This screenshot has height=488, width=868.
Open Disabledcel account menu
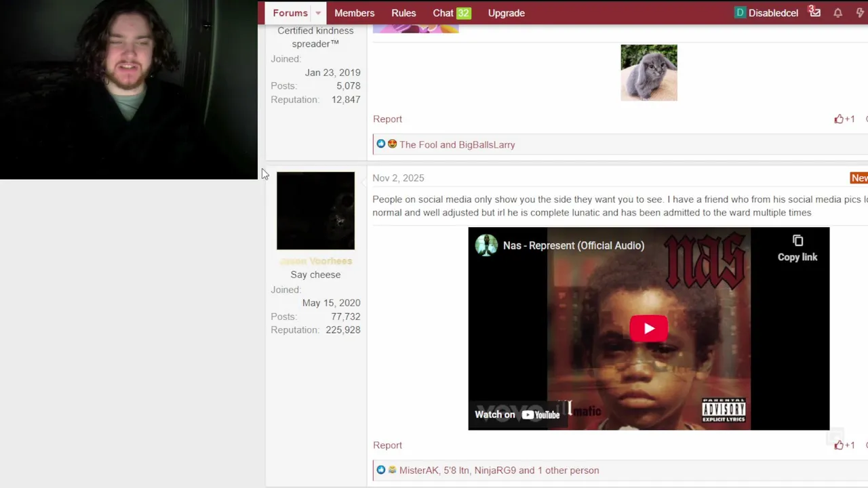[766, 13]
